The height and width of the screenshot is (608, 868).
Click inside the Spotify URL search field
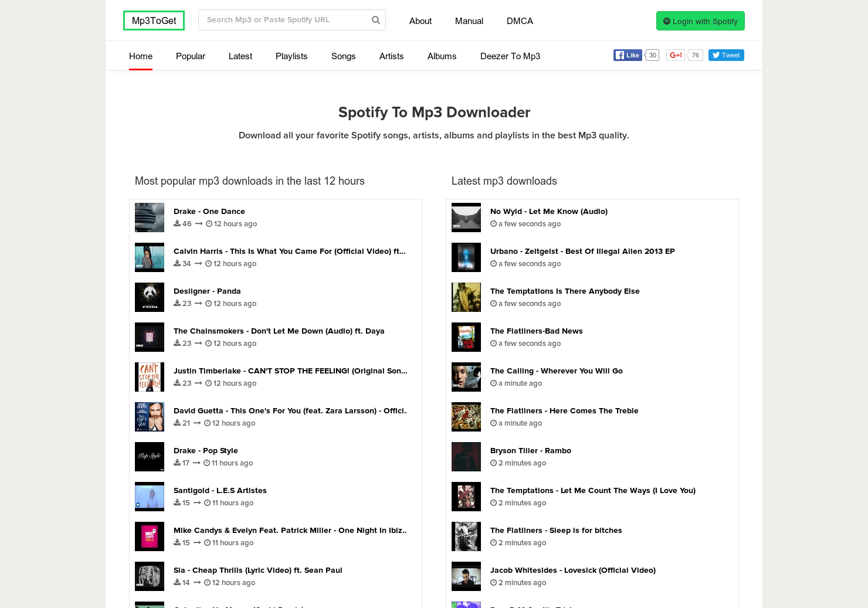282,19
